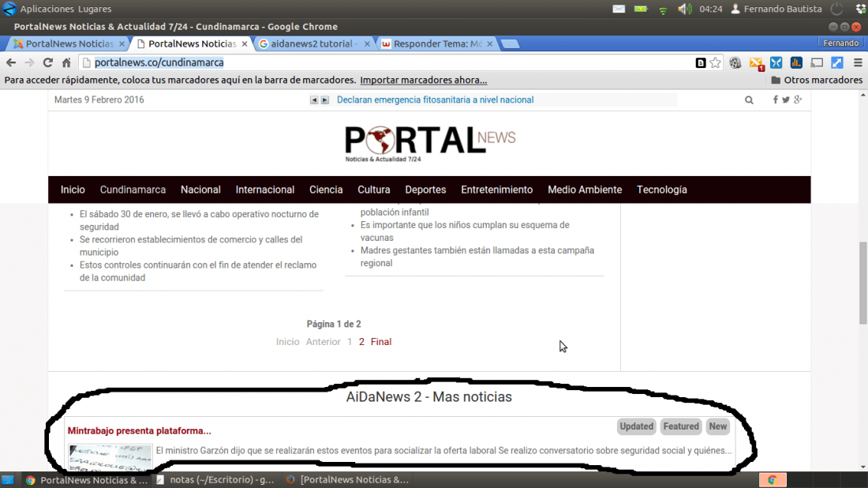Open Medio Ambiente section
Image resolution: width=868 pixels, height=488 pixels.
coord(585,190)
